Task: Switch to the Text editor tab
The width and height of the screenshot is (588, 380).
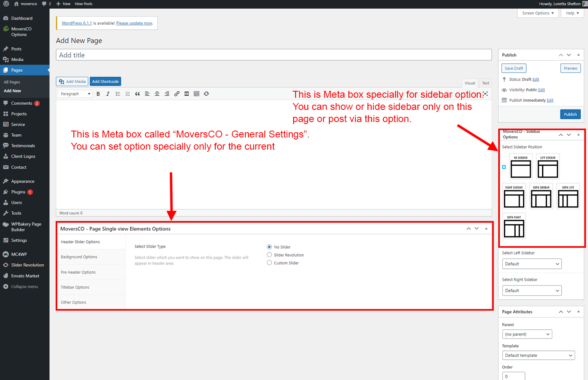Action: [485, 83]
